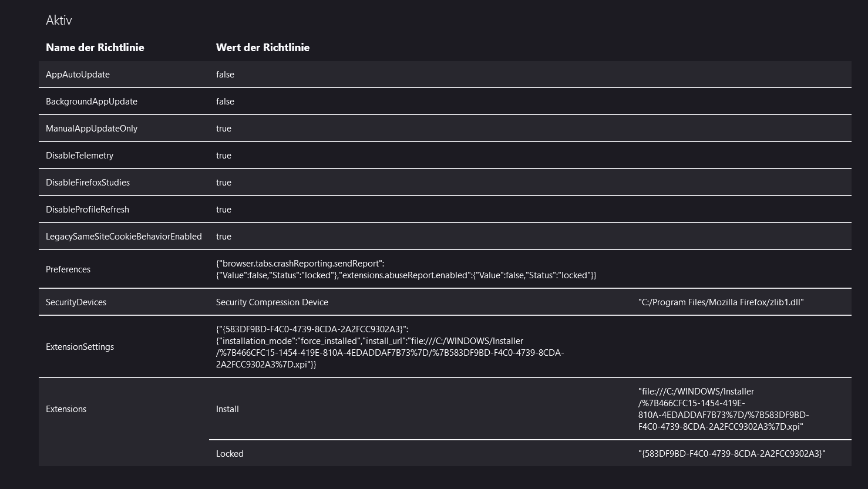Select the SecurityDevices policy name

pyautogui.click(x=76, y=302)
